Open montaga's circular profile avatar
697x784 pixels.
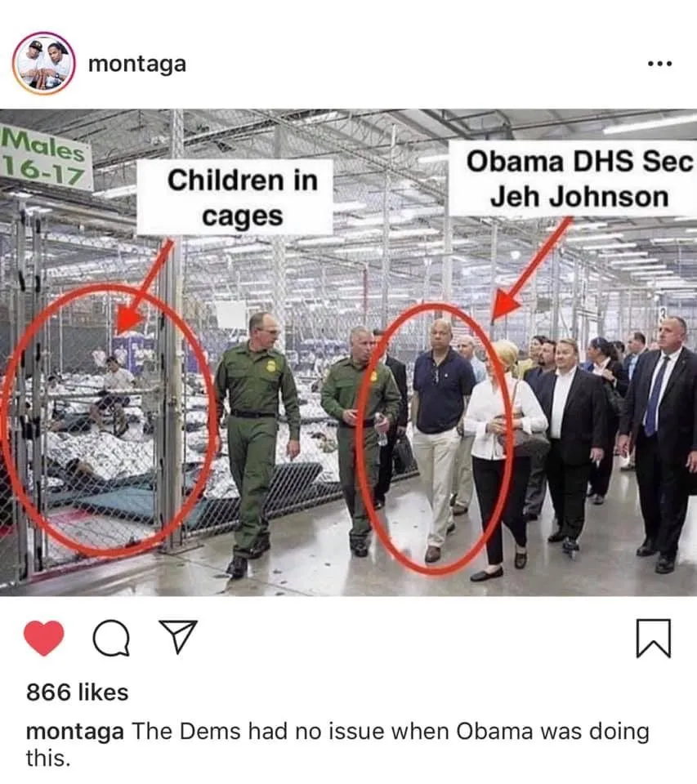44,64
